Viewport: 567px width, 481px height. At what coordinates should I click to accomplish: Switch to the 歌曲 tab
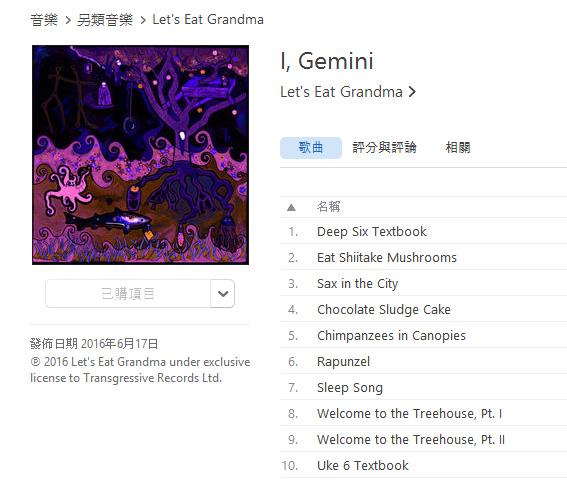(x=311, y=148)
